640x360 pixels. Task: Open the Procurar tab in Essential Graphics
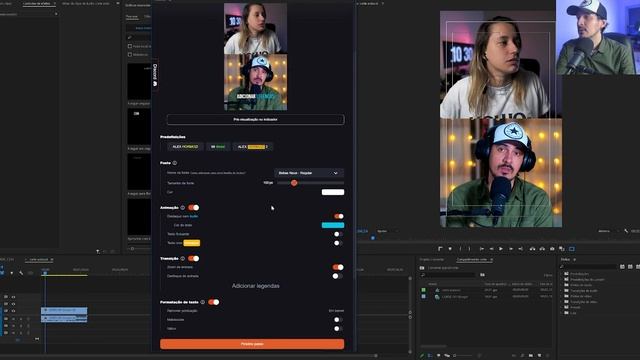point(132,17)
